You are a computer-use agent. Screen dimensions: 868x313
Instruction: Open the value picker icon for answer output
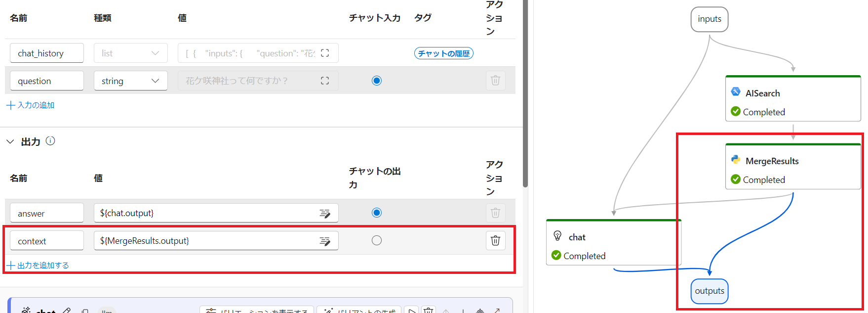pyautogui.click(x=324, y=213)
